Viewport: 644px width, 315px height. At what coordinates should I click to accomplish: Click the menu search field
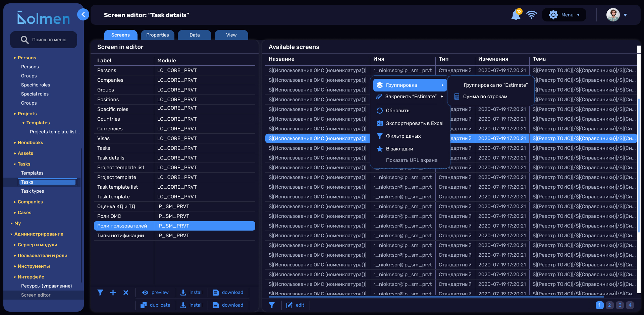tap(44, 40)
